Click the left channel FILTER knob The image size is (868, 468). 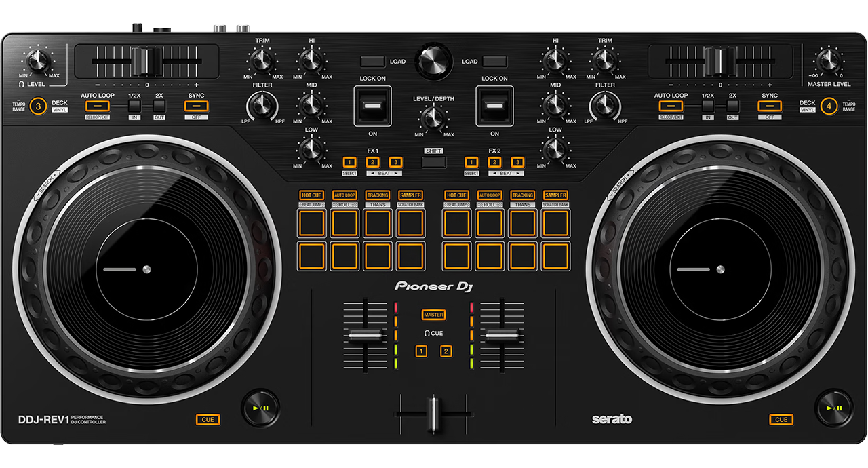click(x=262, y=106)
